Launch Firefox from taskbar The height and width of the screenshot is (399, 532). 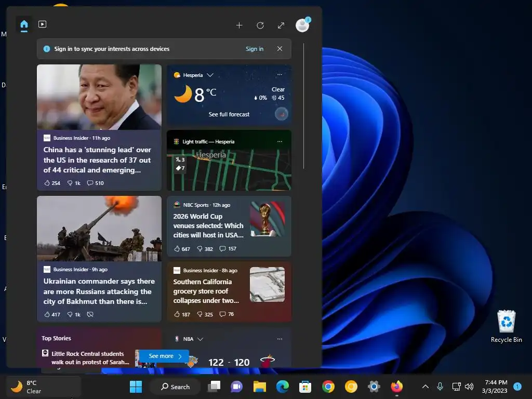396,387
